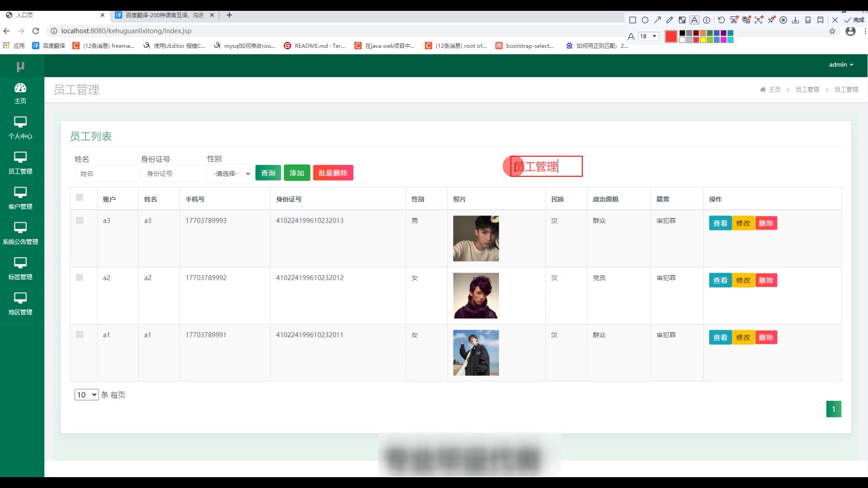
Task: Start screen recording from capture toolbar
Action: (x=783, y=20)
